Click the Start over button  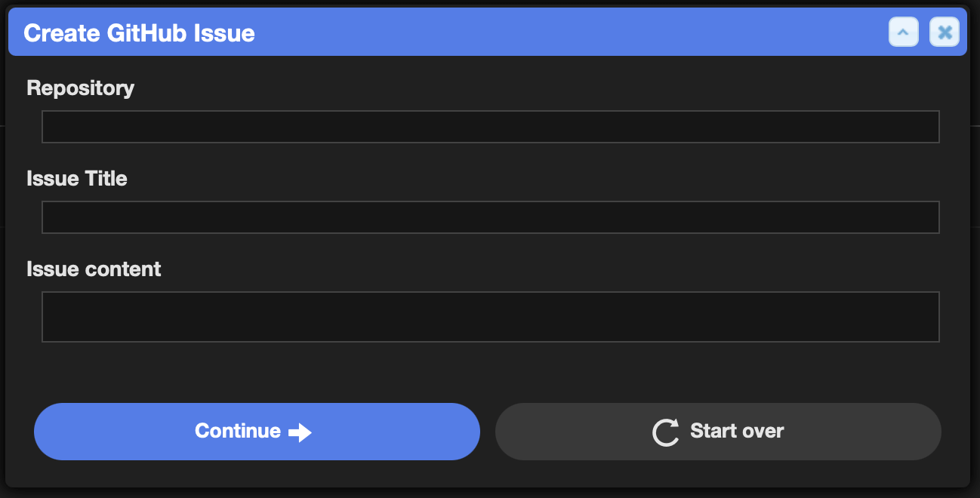click(x=718, y=432)
